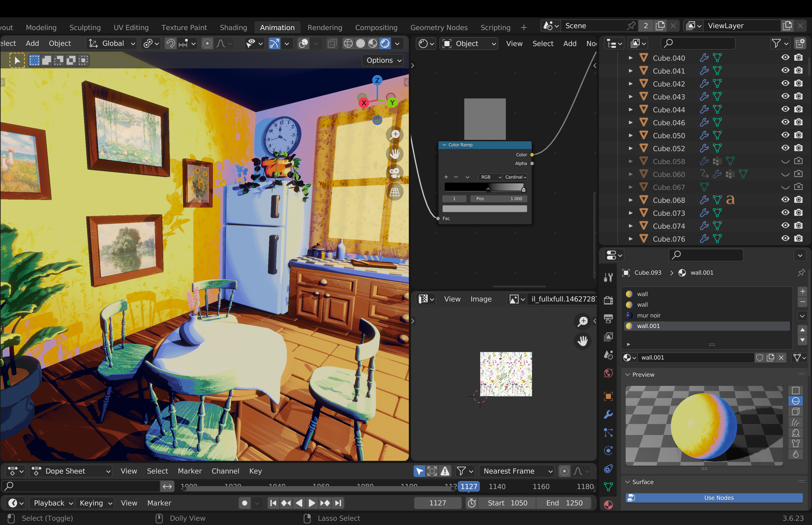Select rendered viewport shading mode

[385, 44]
